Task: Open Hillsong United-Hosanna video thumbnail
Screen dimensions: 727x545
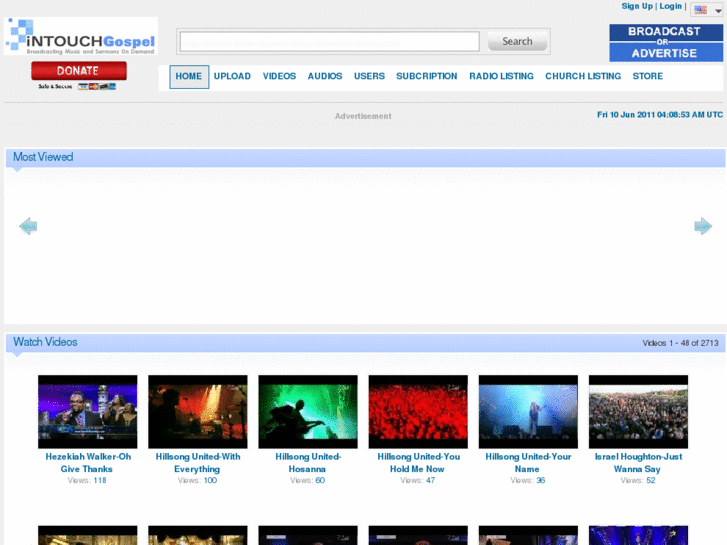Action: 308,412
